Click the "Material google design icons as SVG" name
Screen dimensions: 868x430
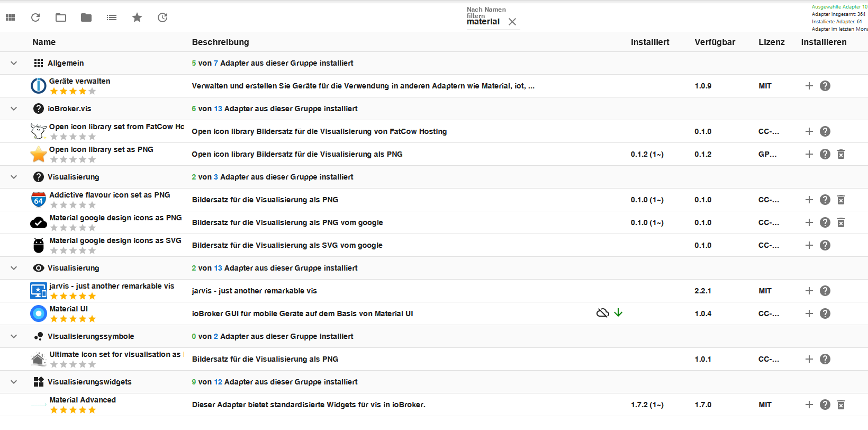(x=115, y=240)
